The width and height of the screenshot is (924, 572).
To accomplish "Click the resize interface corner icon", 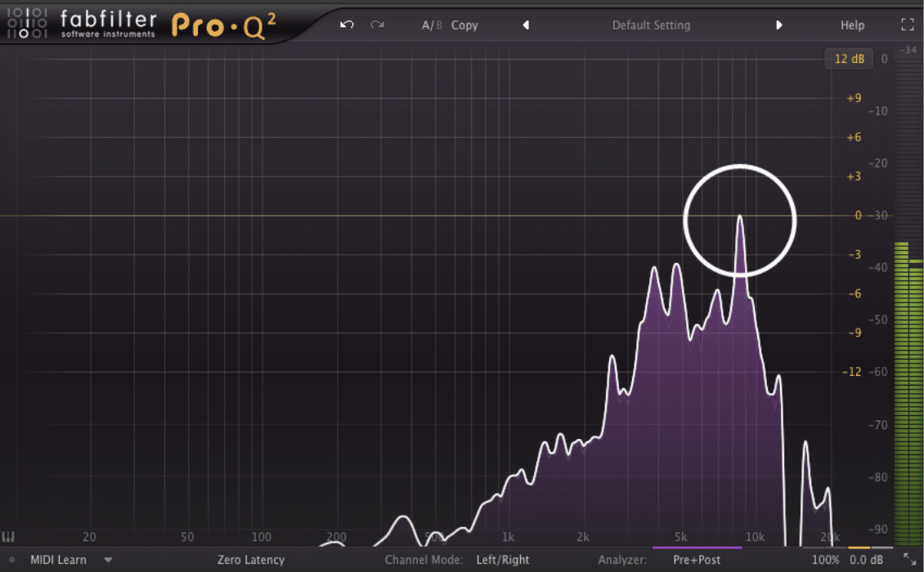I will pyautogui.click(x=910, y=559).
